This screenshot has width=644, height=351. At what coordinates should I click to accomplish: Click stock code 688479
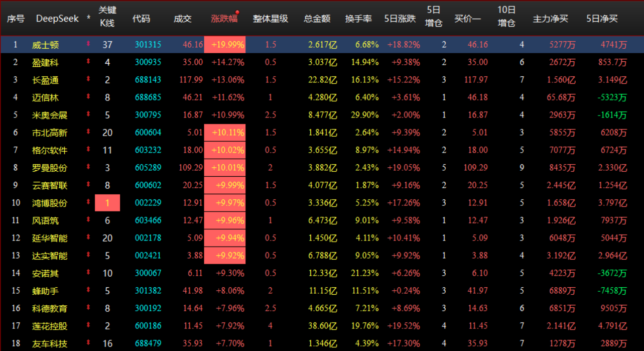tap(148, 343)
